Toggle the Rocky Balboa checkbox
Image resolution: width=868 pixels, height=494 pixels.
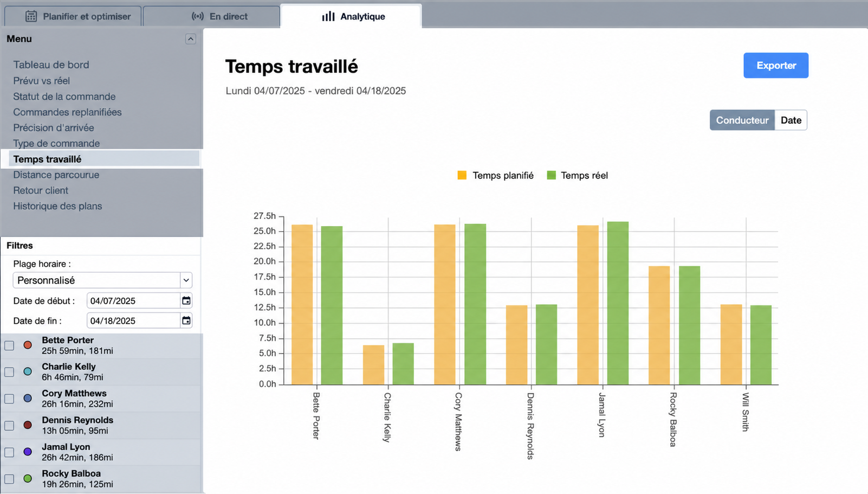[9, 479]
